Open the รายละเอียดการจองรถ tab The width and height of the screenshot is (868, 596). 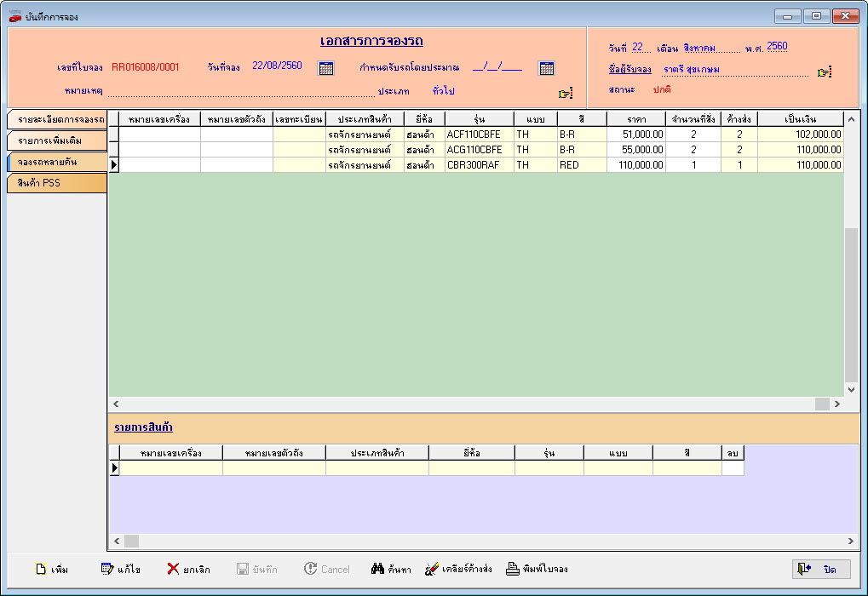click(56, 119)
